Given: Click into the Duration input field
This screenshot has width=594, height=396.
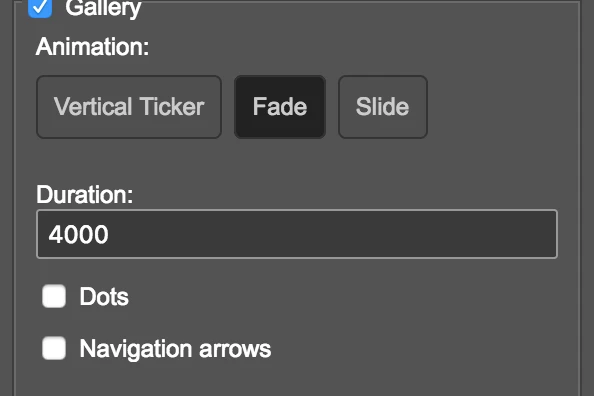Looking at the screenshot, I should tap(297, 234).
